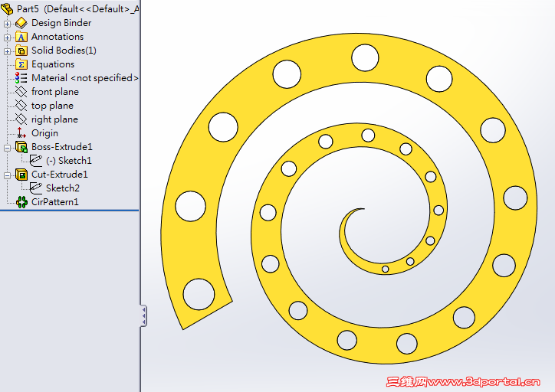Select the CirPattern1 label

pos(55,202)
